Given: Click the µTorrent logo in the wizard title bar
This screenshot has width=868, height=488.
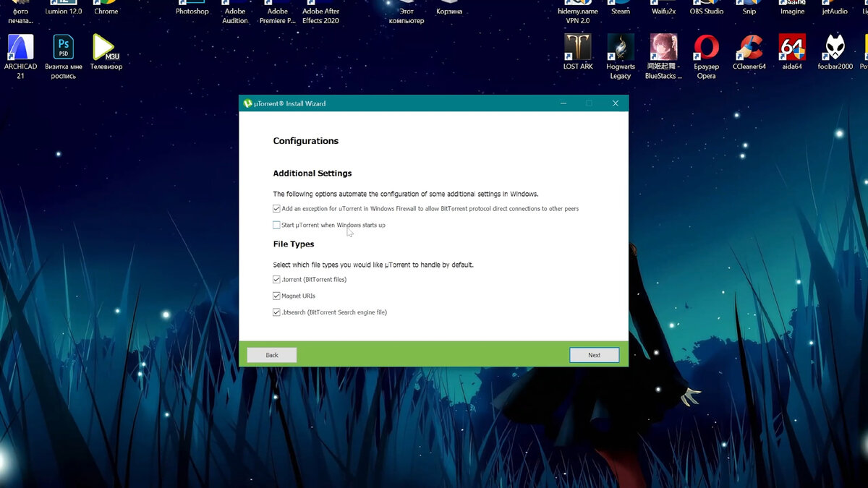Looking at the screenshot, I should pos(247,103).
